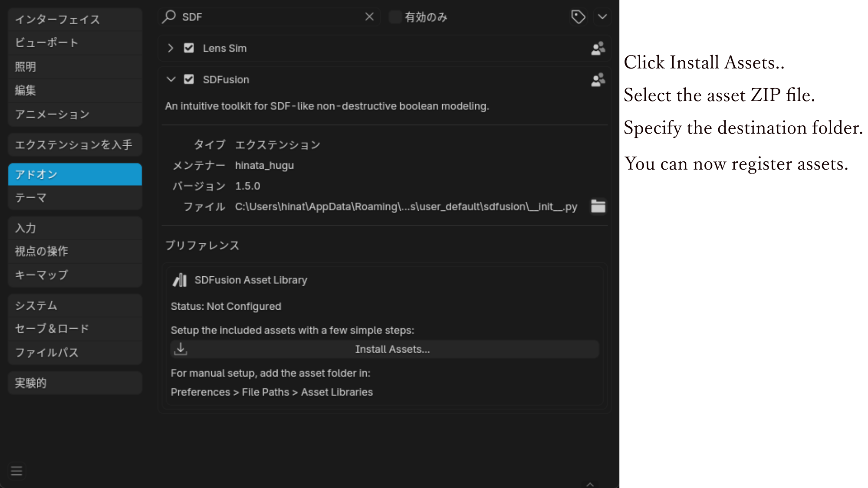Click the Preferences > File Paths > Asset Libraries text
This screenshot has width=868, height=488.
tap(272, 392)
